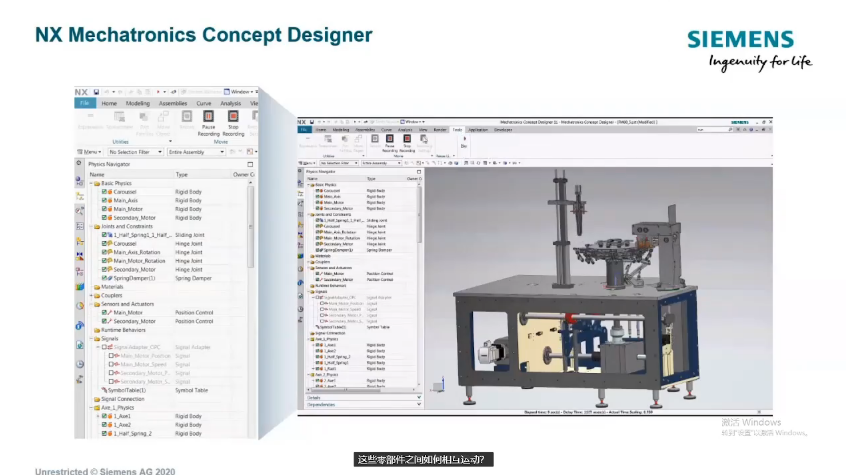Uncheck Secondary_Motor Rigid Body in magnified tree
Screen dimensions: 846x475
click(104, 218)
